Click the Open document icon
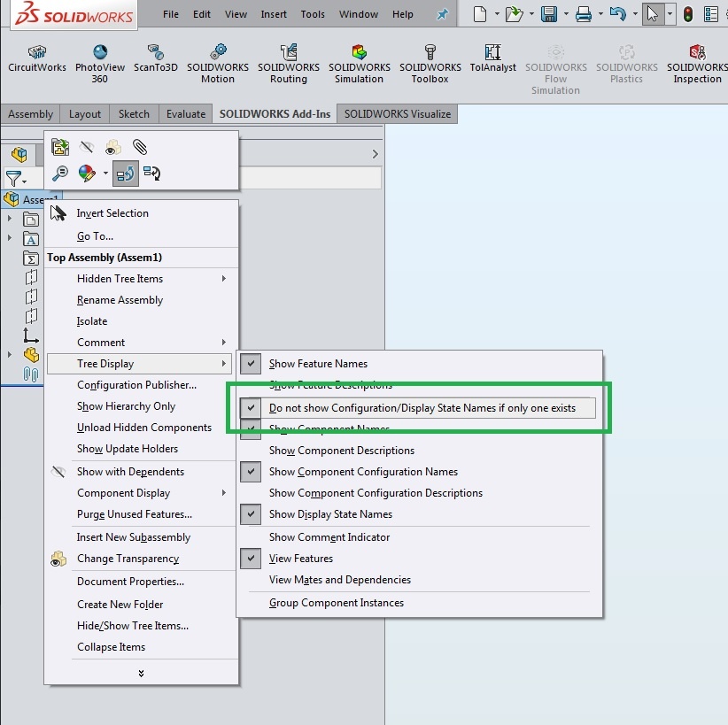Screen dimensions: 728x725 (x=514, y=14)
